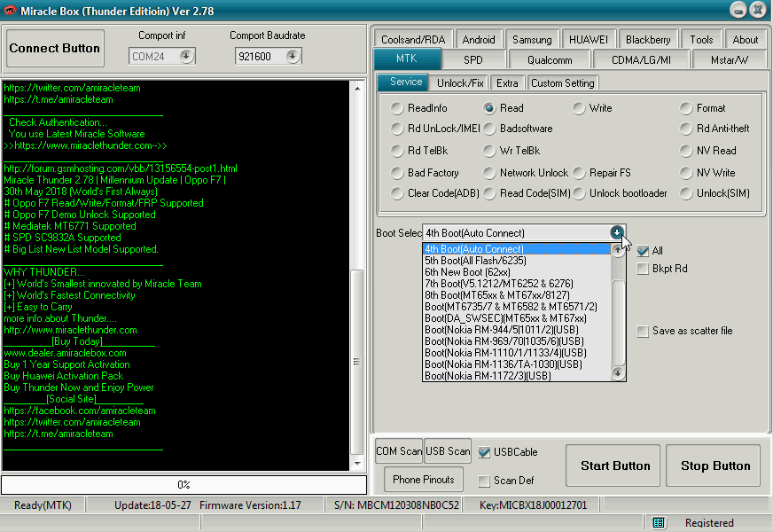Screen dimensions: 773x532
Task: Enable the Scan Def checkbox
Action: coord(484,481)
